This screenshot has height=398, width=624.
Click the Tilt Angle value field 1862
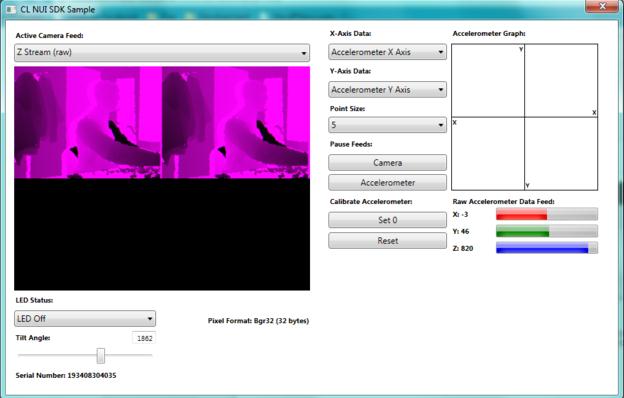[144, 338]
